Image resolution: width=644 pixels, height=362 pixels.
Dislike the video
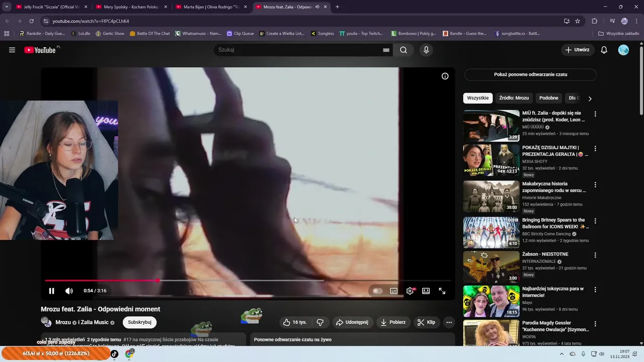click(320, 322)
